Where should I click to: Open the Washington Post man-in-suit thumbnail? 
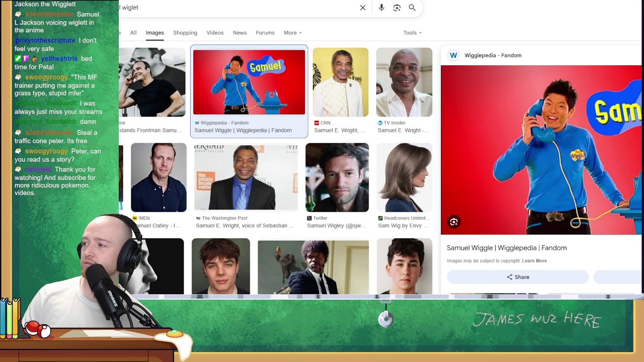[246, 177]
